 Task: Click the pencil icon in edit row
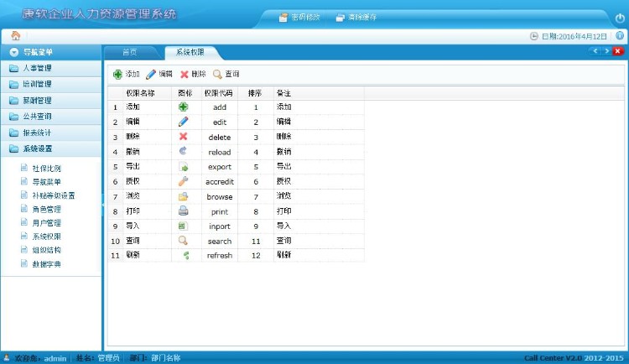(x=184, y=122)
